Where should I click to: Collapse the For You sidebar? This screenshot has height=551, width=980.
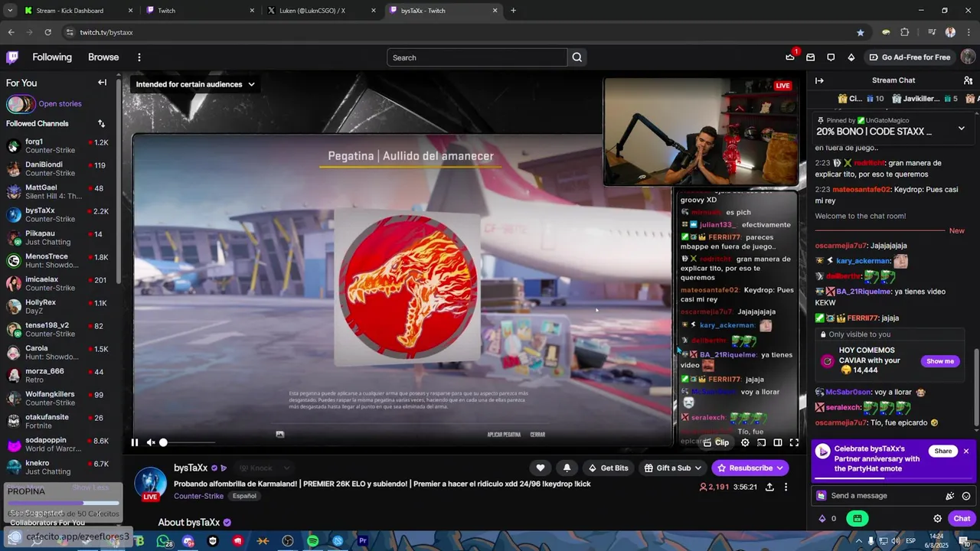pos(102,83)
